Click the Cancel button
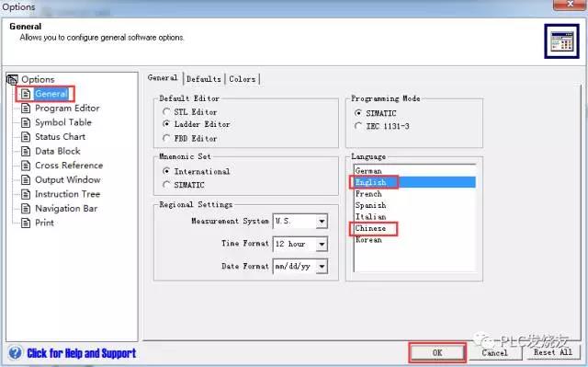 (x=494, y=352)
